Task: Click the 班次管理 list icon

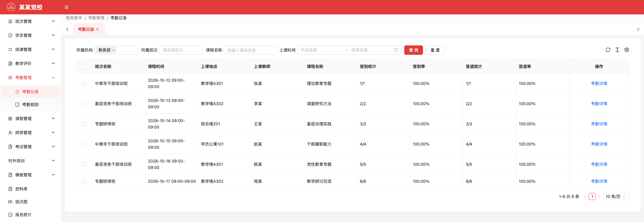Action: tap(10, 21)
